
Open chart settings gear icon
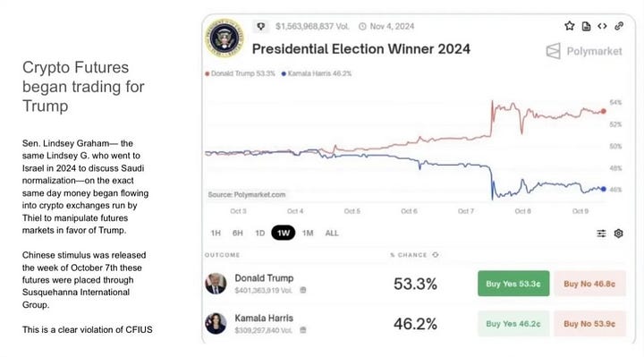[x=619, y=234]
